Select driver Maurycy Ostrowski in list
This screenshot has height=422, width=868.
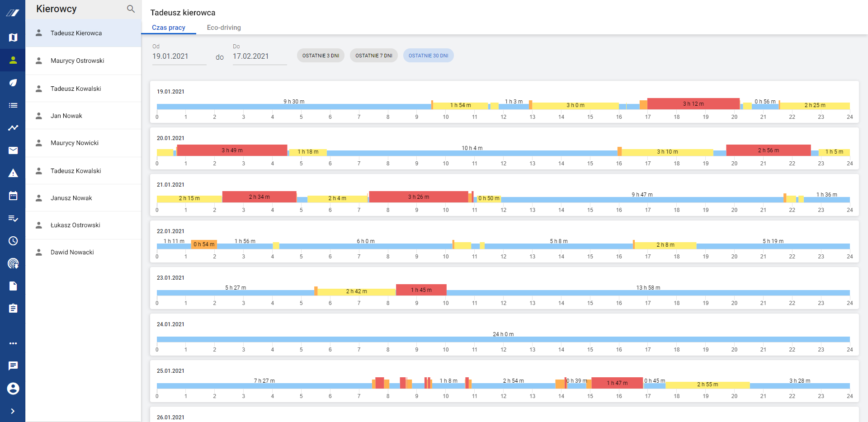pyautogui.click(x=77, y=61)
